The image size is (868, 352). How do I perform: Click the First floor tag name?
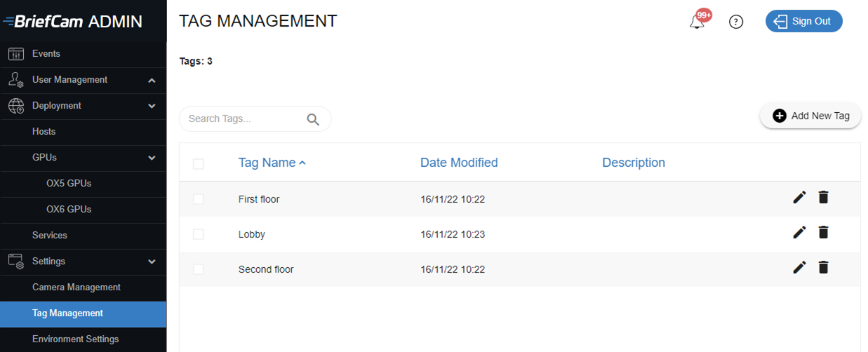pyautogui.click(x=259, y=199)
